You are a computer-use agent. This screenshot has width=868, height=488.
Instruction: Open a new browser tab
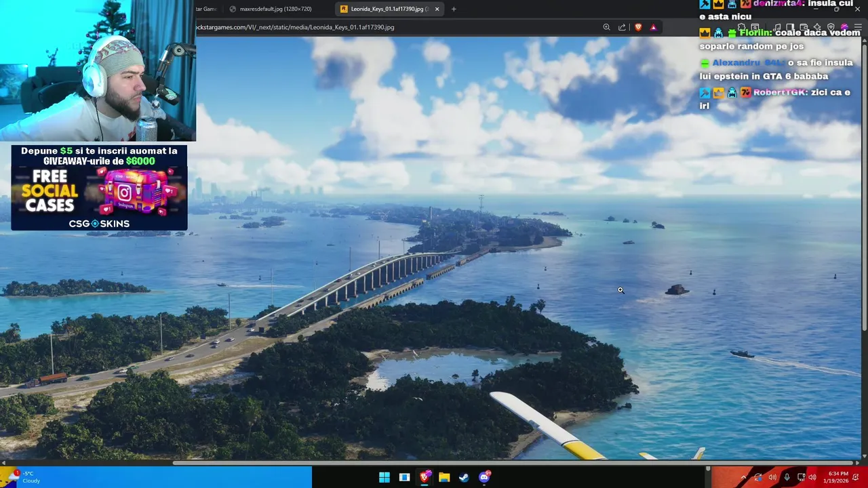click(454, 9)
